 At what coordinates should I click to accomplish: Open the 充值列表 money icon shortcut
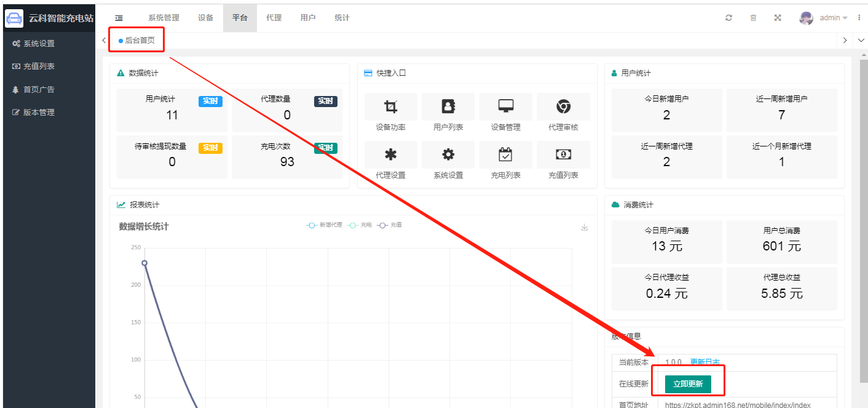coord(563,154)
